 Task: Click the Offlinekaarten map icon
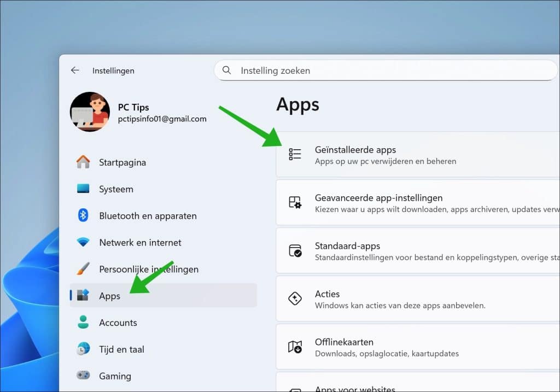295,347
